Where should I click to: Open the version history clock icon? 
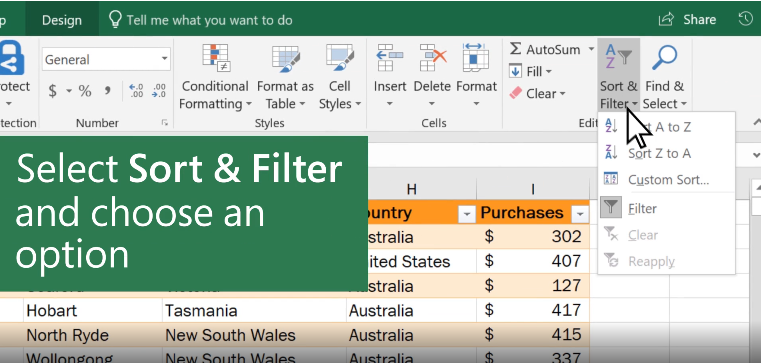[x=746, y=19]
